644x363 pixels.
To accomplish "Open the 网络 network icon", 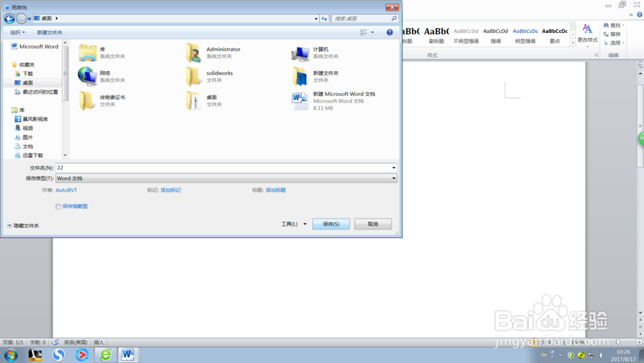I will coord(88,77).
